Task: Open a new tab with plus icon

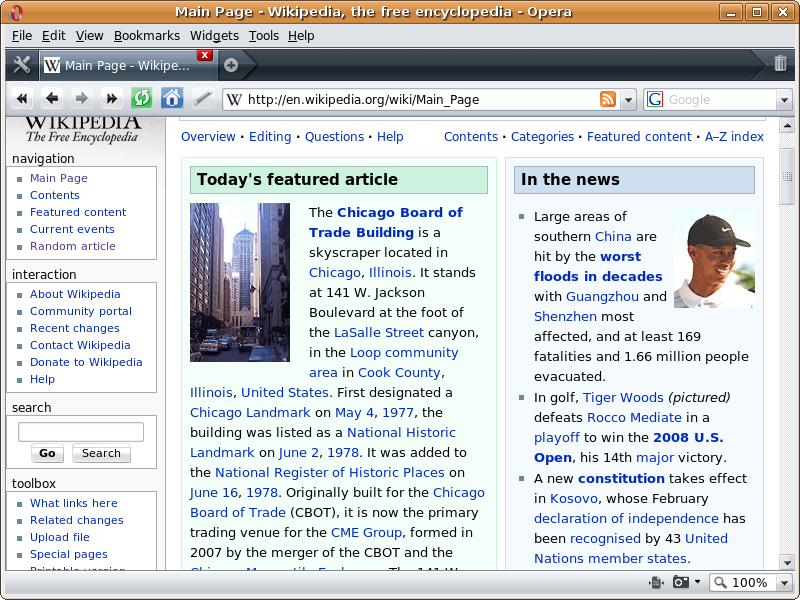Action: pos(231,65)
